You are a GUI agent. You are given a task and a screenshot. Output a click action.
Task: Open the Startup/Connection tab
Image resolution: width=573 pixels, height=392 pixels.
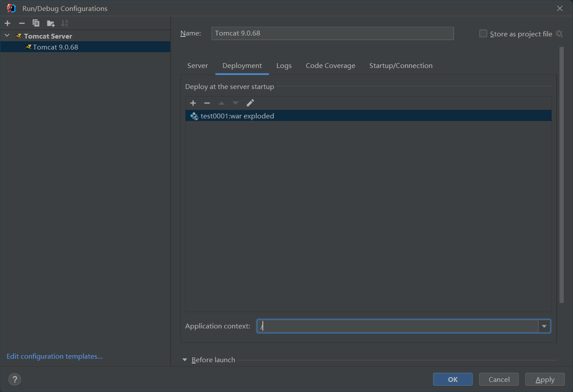click(x=401, y=66)
